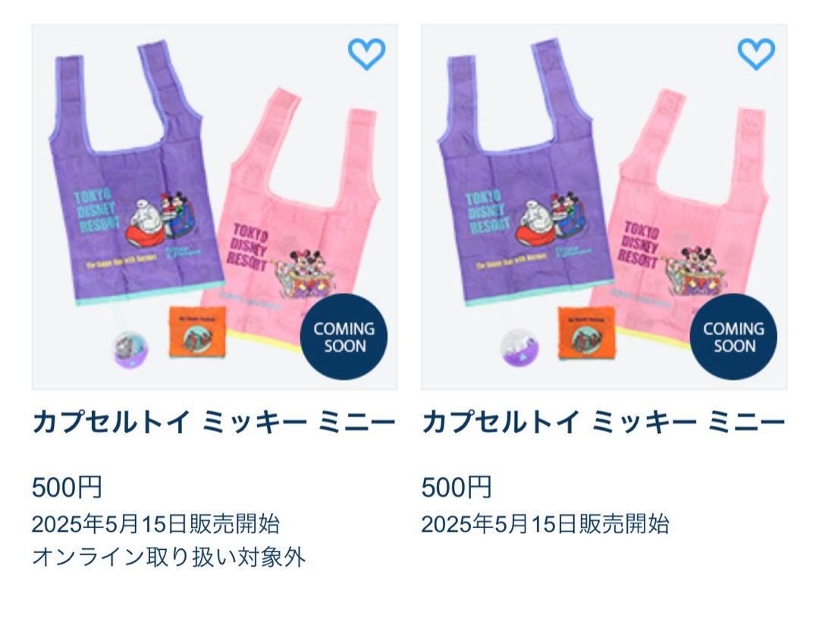Click right COMING SOON badge
819x644 pixels.
click(x=733, y=337)
